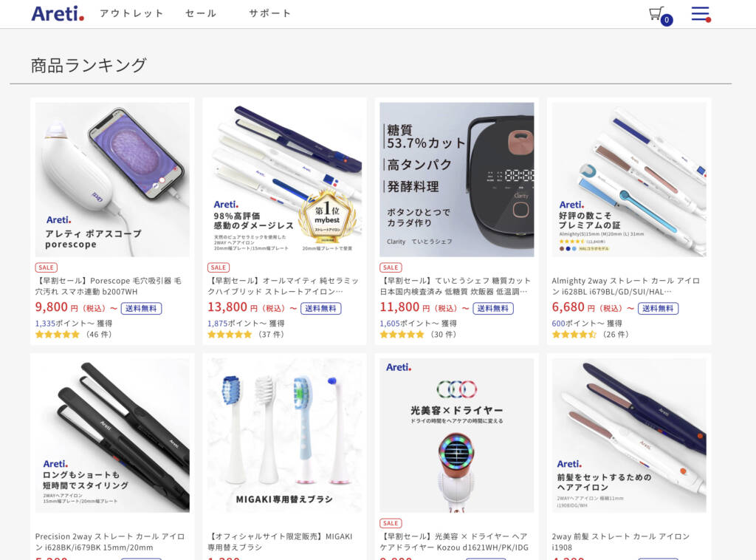Open Precision 2way ストレート カール アイロン link
Image resolution: width=756 pixels, height=560 pixels.
click(110, 542)
